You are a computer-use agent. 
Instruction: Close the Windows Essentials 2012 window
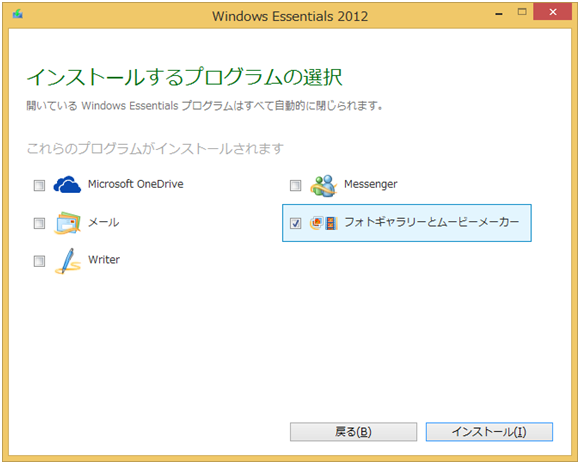pyautogui.click(x=553, y=12)
